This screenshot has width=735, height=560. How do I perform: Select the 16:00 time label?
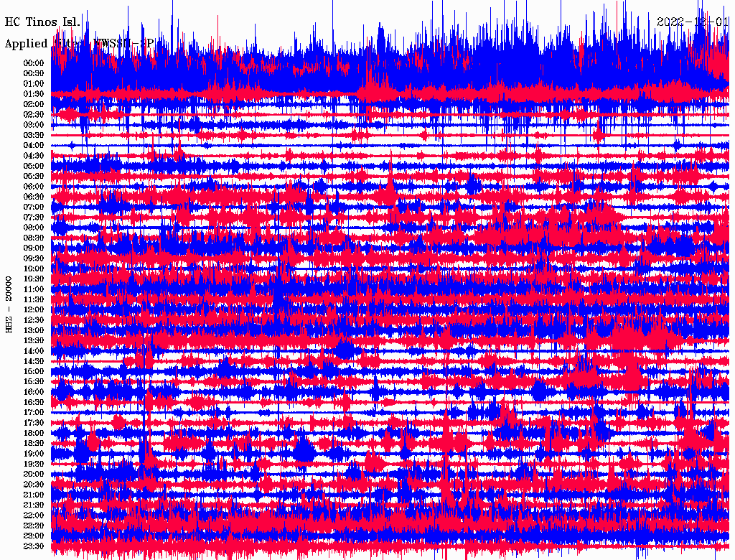click(34, 392)
